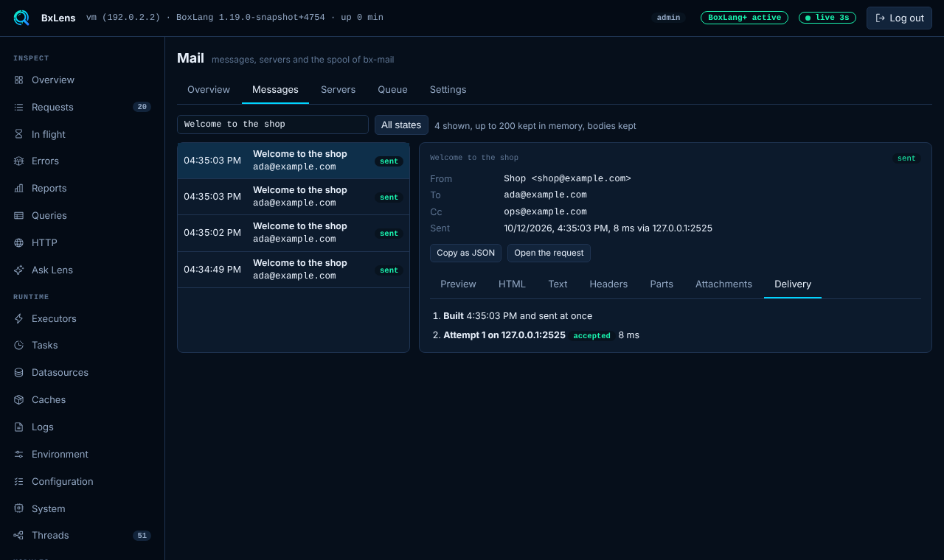Select the message sent at 04:35:02 PM
The image size is (944, 560).
[x=294, y=233]
